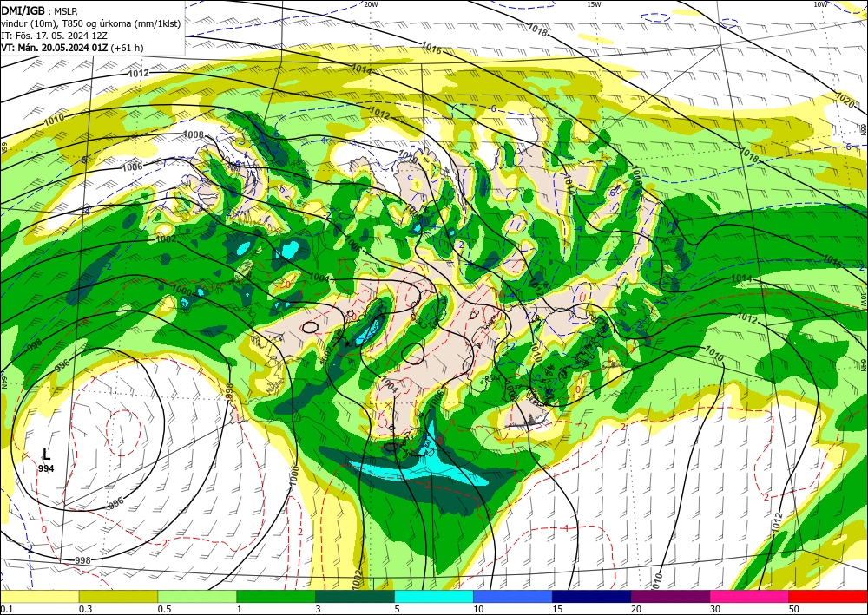
Task: Click the legend value '15'
Action: point(557,609)
